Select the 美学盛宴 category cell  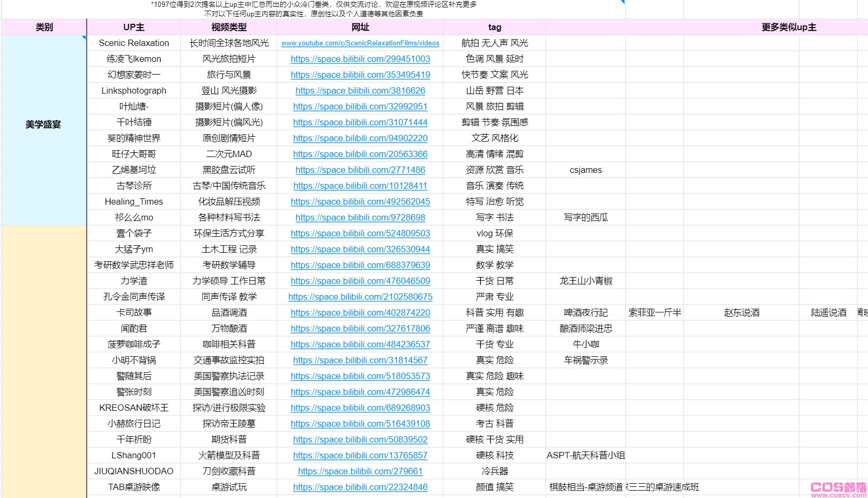[44, 130]
